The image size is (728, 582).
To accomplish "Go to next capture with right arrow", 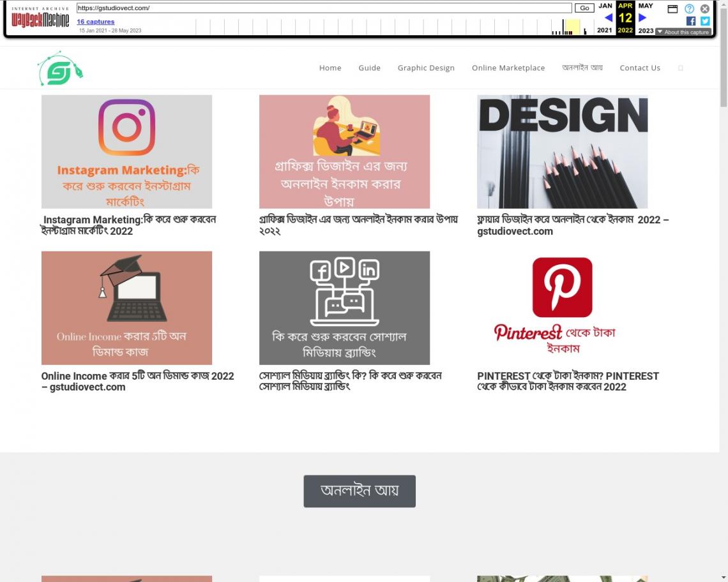I will pos(642,18).
